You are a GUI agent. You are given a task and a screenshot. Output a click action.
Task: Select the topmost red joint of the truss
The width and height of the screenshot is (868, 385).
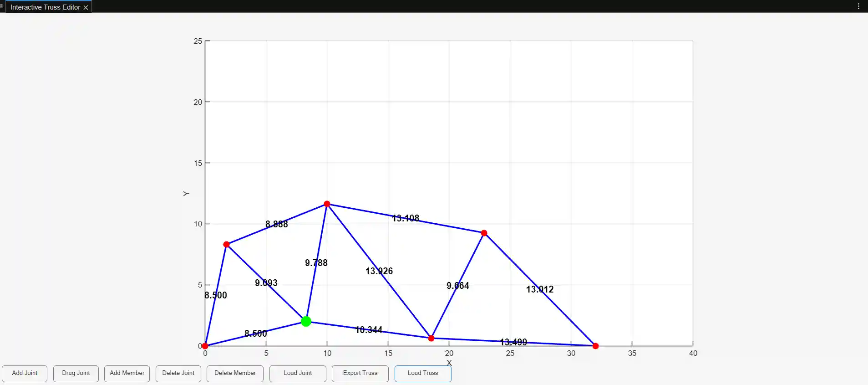point(327,204)
